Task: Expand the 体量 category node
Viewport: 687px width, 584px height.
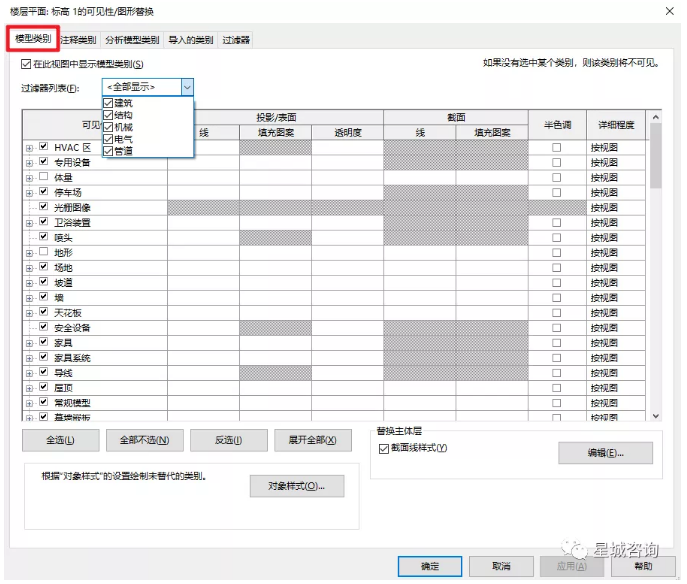Action: tap(29, 178)
